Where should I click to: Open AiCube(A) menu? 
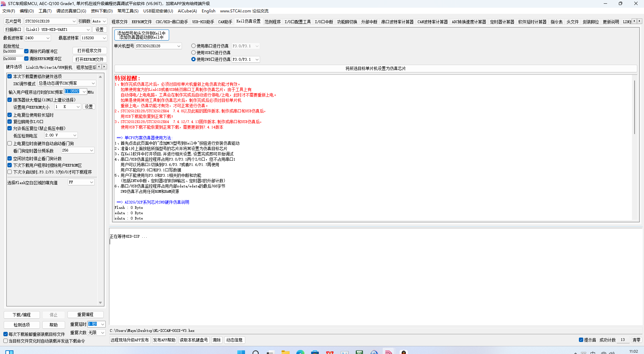pos(187,11)
